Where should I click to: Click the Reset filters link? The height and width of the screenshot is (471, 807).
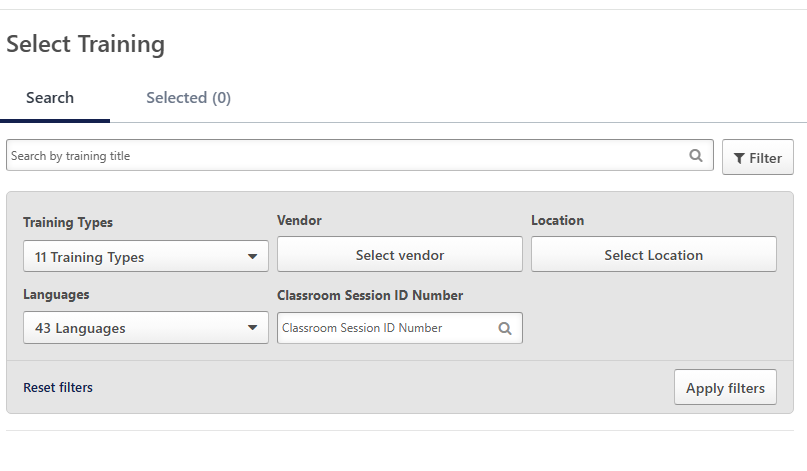58,387
